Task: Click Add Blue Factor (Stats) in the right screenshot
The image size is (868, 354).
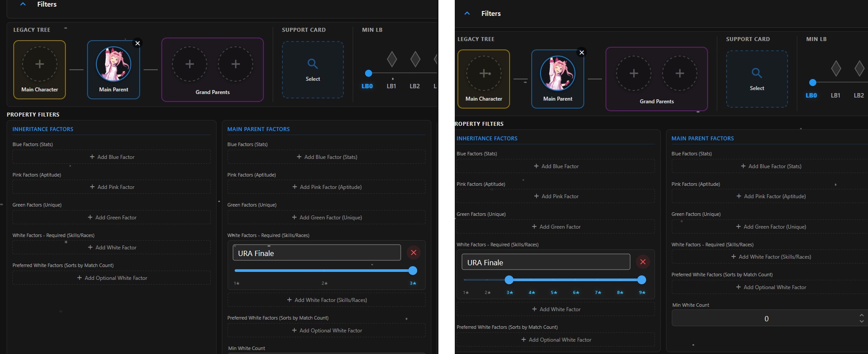Action: click(x=770, y=166)
